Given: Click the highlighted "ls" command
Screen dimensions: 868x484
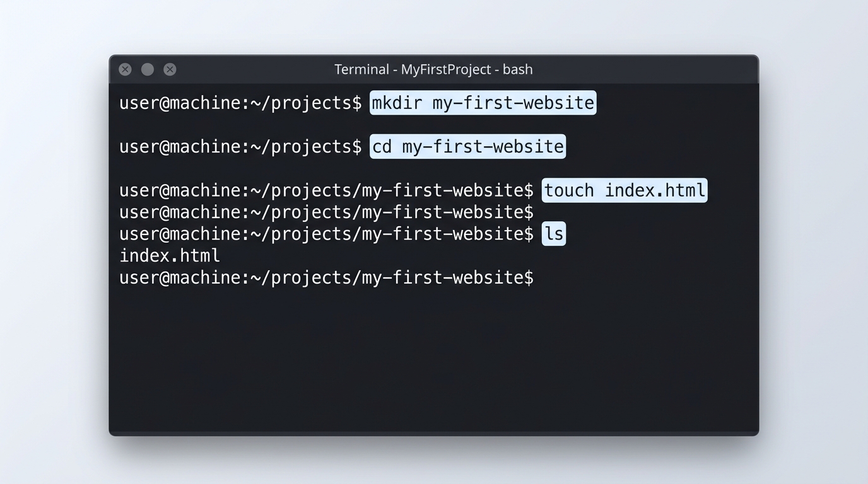Looking at the screenshot, I should pyautogui.click(x=554, y=234).
